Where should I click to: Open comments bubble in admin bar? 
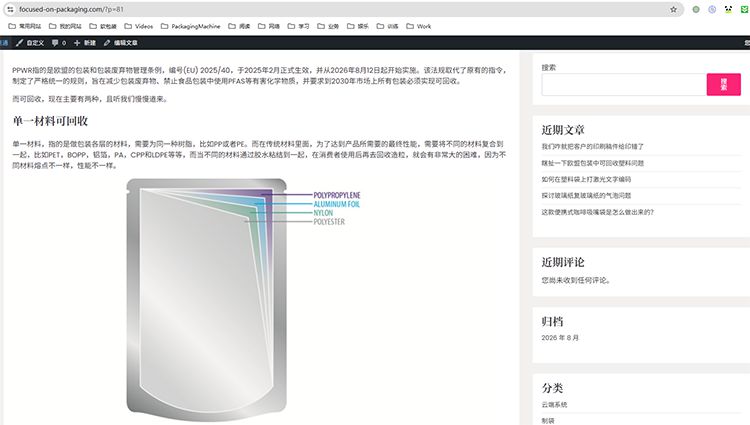click(x=59, y=43)
